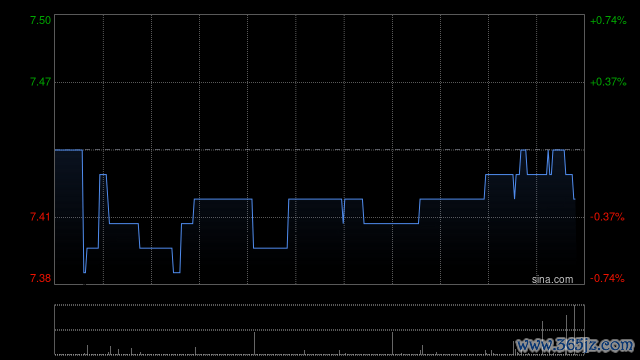Click the second price dip to the 7.38 level
Image resolution: width=640 pixels, height=360 pixels.
176,272
